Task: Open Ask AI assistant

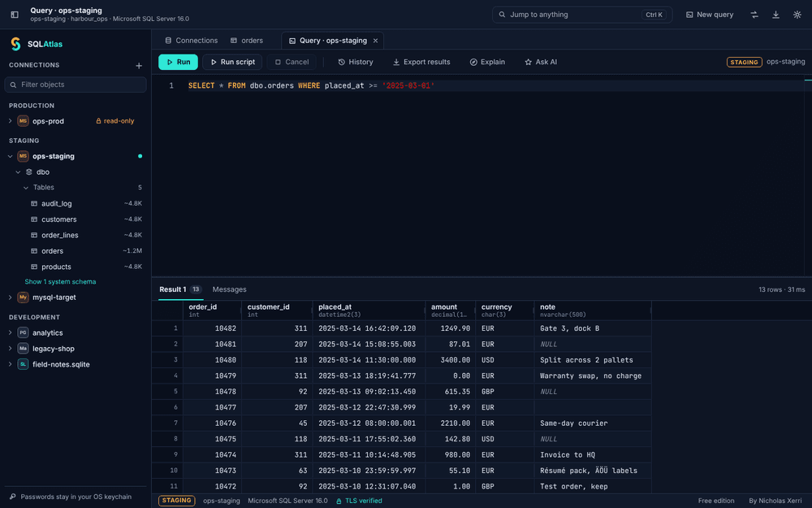Action: pos(541,63)
